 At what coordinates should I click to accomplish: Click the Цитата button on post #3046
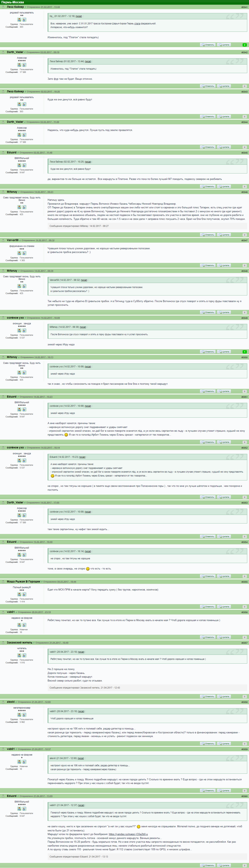tap(224, 235)
